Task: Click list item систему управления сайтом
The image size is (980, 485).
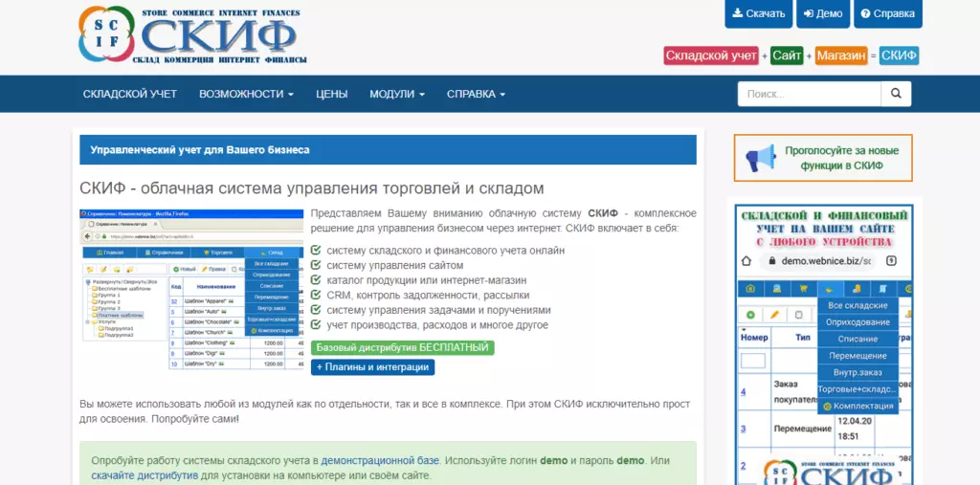Action: 395,266
